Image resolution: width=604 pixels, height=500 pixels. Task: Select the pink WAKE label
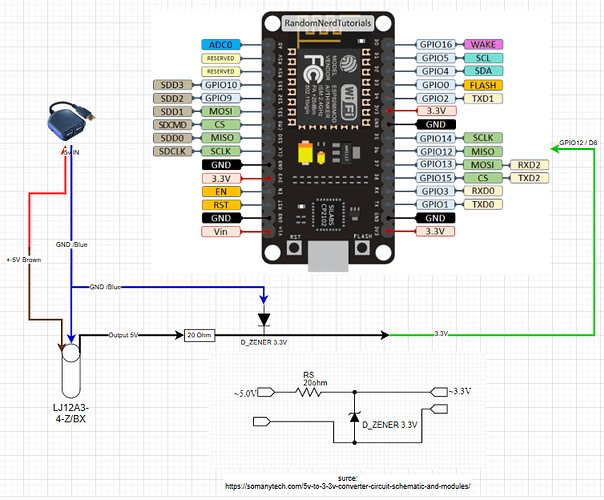483,45
